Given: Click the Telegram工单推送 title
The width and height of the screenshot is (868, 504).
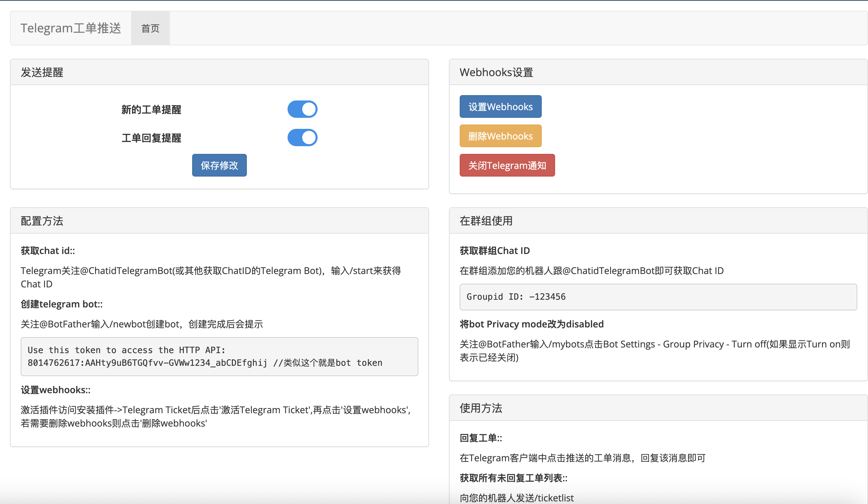Looking at the screenshot, I should pos(71,28).
